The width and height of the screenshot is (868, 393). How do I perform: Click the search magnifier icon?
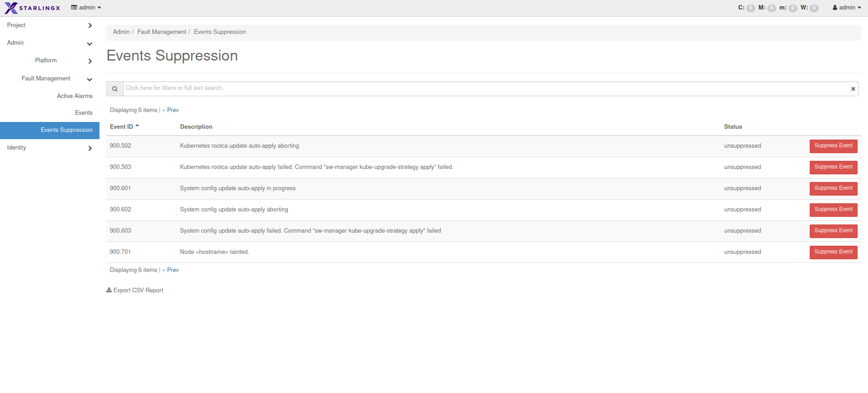[115, 89]
